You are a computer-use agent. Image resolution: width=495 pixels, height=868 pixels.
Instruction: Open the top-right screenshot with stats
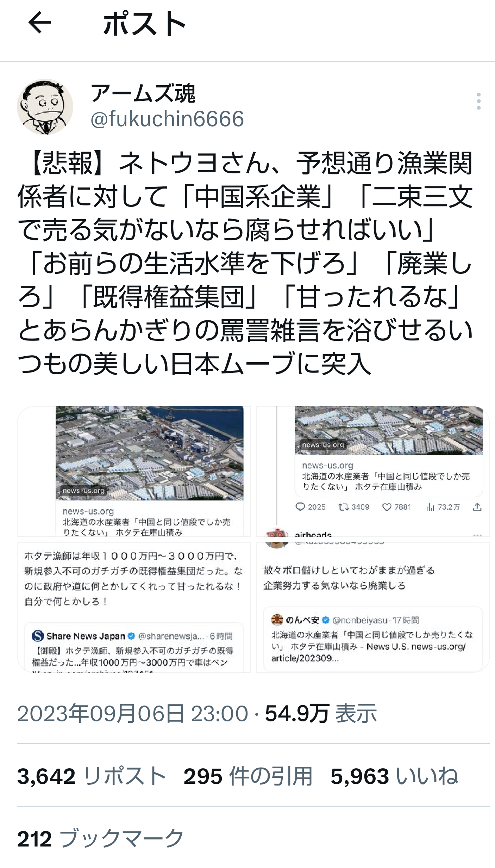click(373, 471)
